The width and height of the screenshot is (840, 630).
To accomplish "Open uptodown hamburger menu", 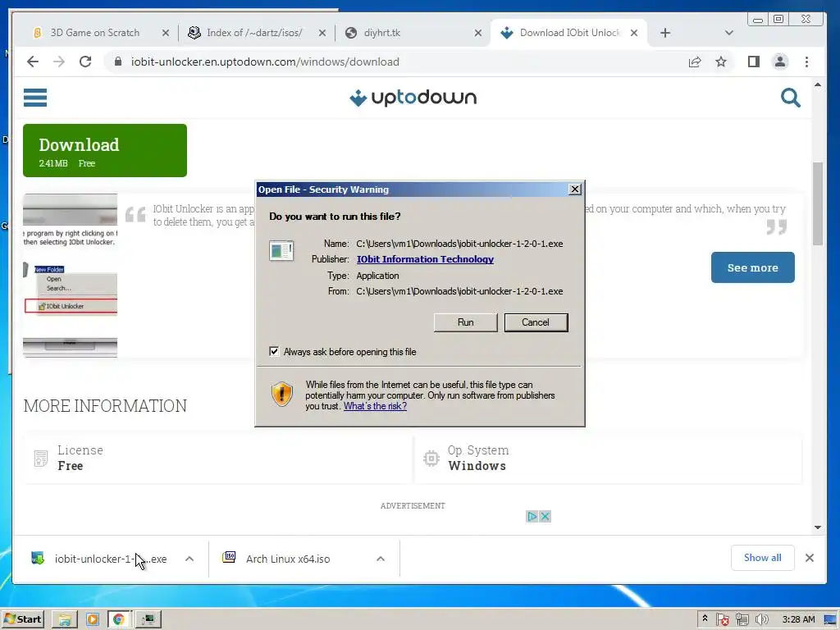I will coord(35,98).
